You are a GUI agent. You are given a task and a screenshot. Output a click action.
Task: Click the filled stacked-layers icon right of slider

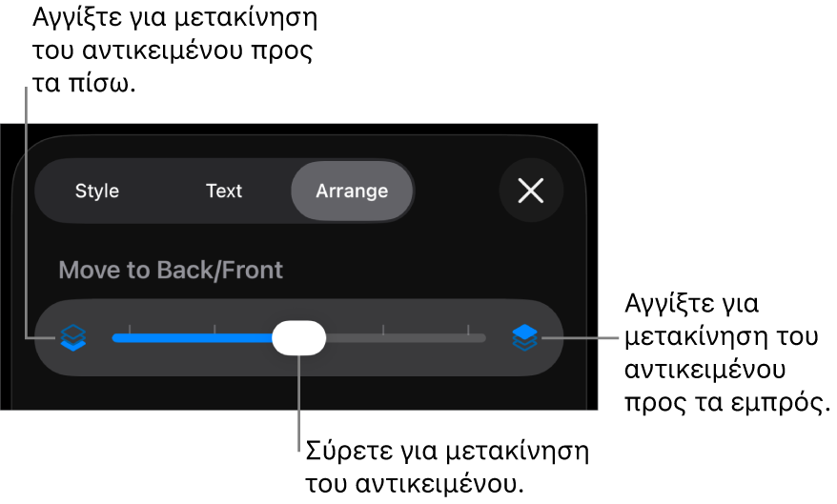coord(524,337)
